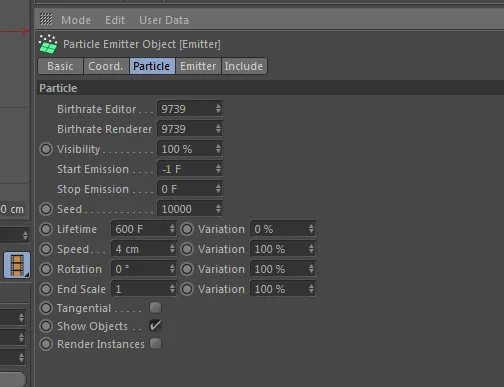504x387 pixels.
Task: Click the Lifetime stepper arrows
Action: [x=172, y=229]
